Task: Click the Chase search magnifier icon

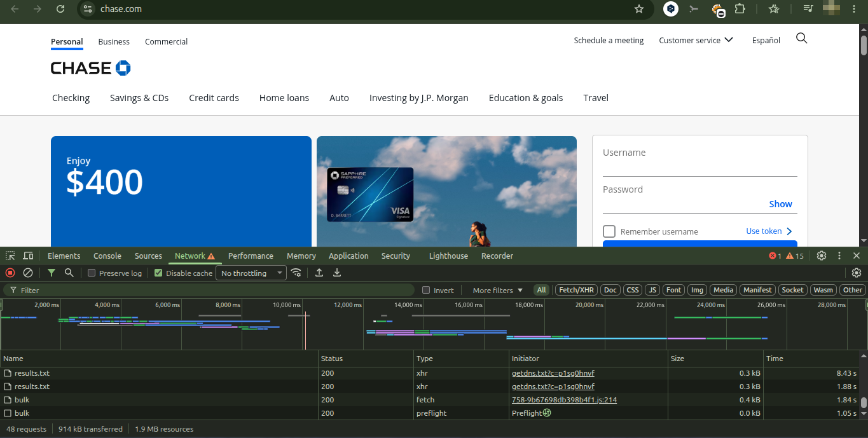Action: (x=802, y=39)
